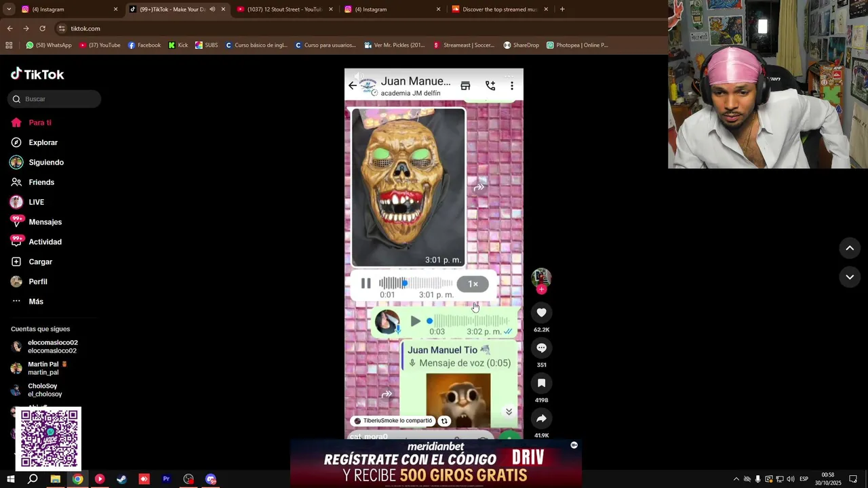Click the Yape QR code overlay
This screenshot has width=868, height=488.
(49, 439)
